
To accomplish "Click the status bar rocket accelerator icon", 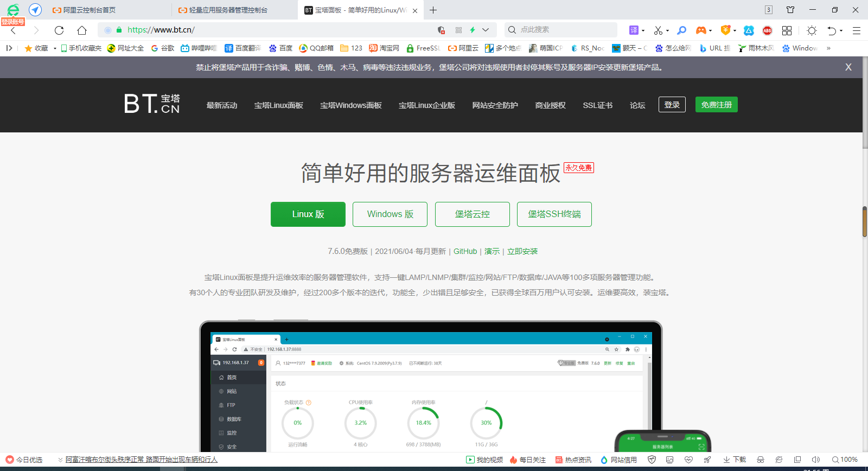I will click(707, 460).
